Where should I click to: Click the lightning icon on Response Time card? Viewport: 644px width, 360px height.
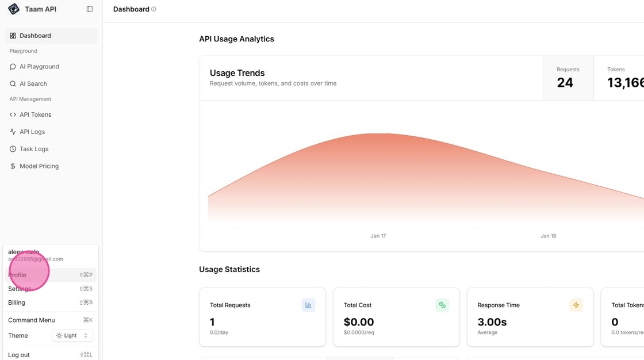click(576, 305)
